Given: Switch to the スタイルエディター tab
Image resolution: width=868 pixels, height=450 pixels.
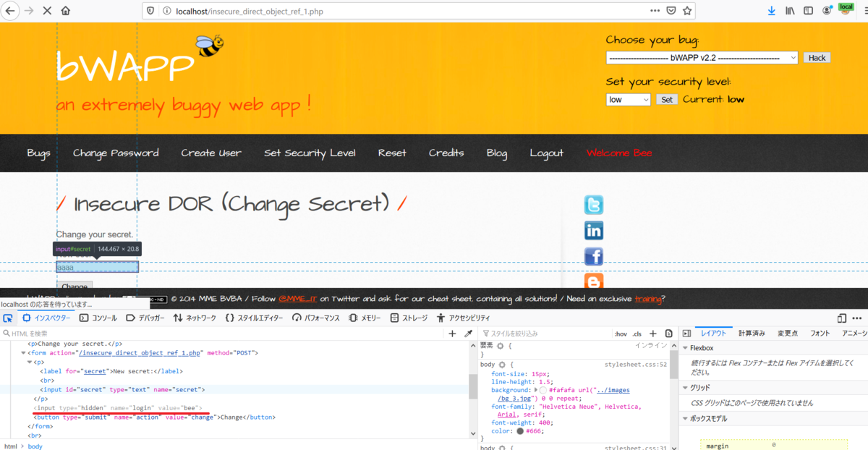Looking at the screenshot, I should point(254,318).
